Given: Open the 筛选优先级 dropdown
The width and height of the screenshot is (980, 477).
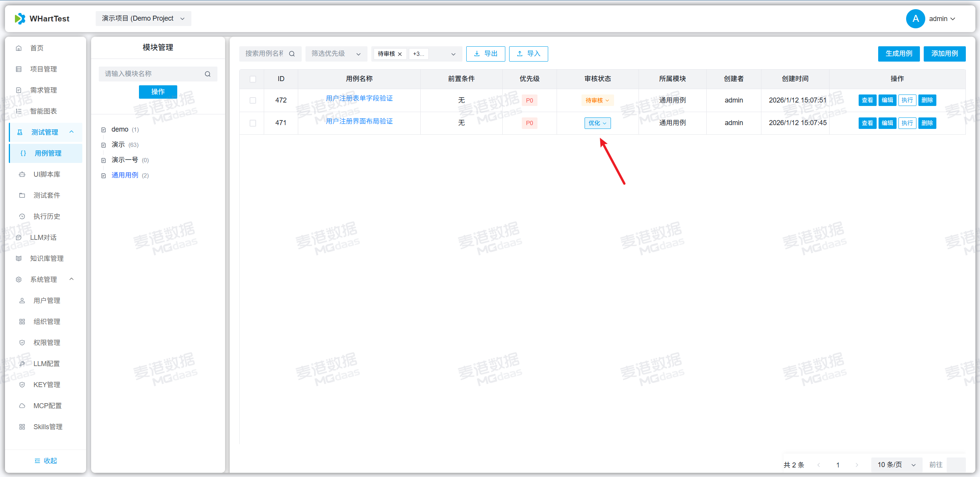Looking at the screenshot, I should tap(336, 54).
